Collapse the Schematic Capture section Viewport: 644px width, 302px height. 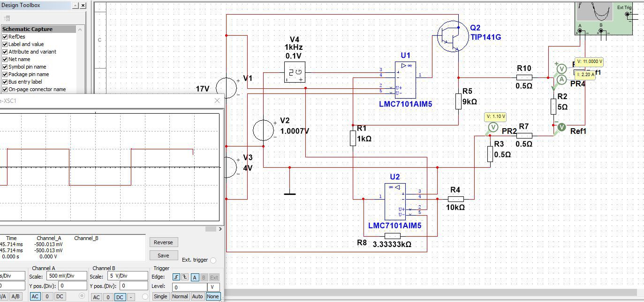[x=80, y=29]
